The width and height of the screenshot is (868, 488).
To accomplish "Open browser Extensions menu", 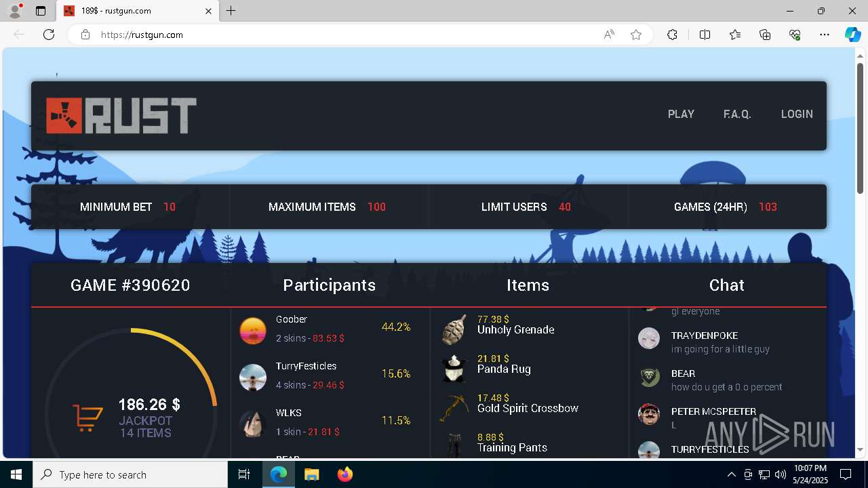I will tap(672, 35).
